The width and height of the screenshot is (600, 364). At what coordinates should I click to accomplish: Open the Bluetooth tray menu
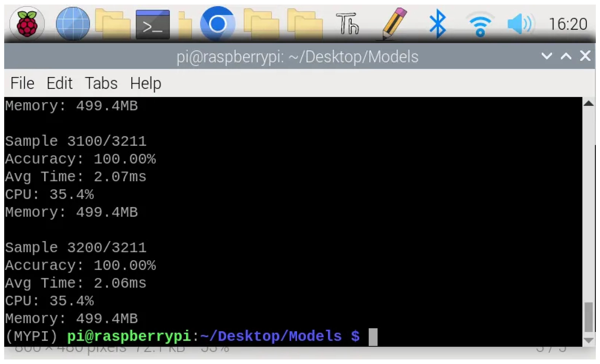[438, 24]
